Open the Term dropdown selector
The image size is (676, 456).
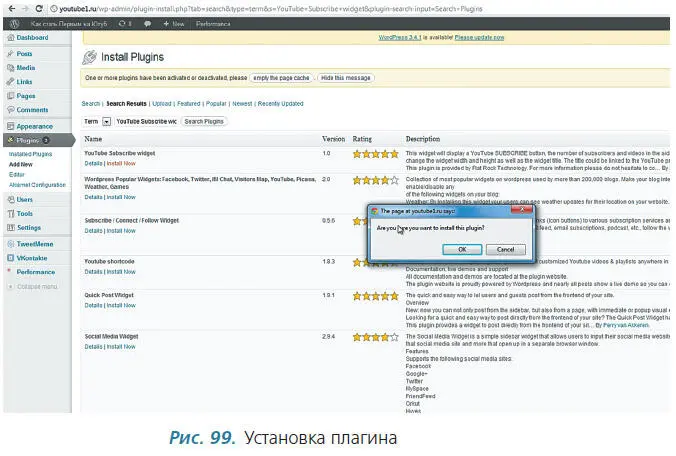[x=106, y=122]
